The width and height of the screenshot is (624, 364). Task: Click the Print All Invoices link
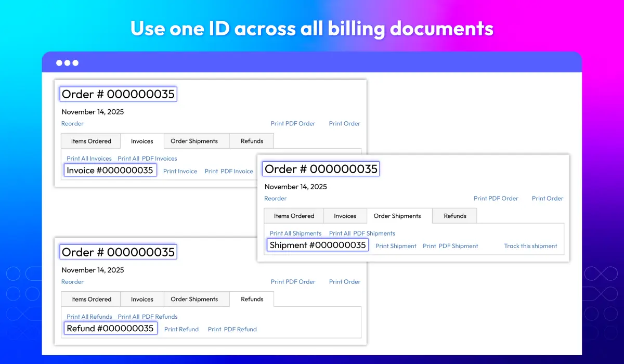click(89, 159)
